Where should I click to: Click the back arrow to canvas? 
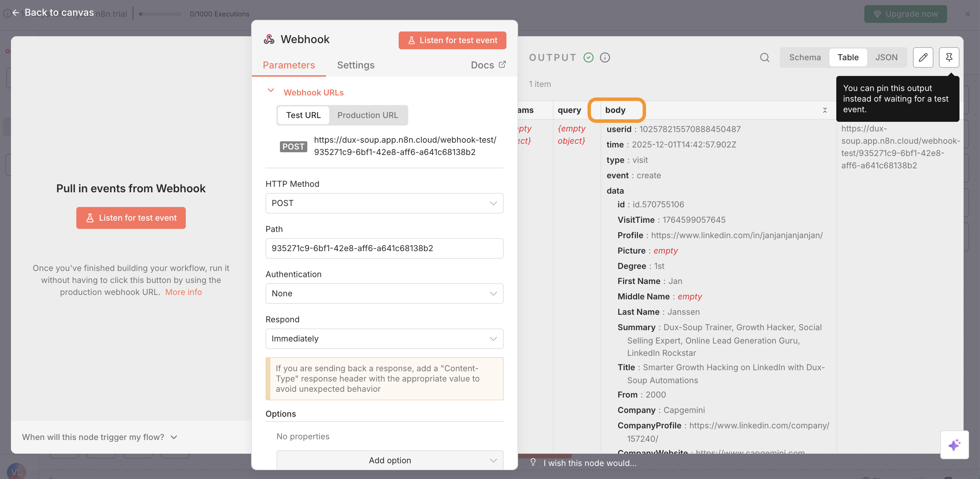pyautogui.click(x=15, y=13)
